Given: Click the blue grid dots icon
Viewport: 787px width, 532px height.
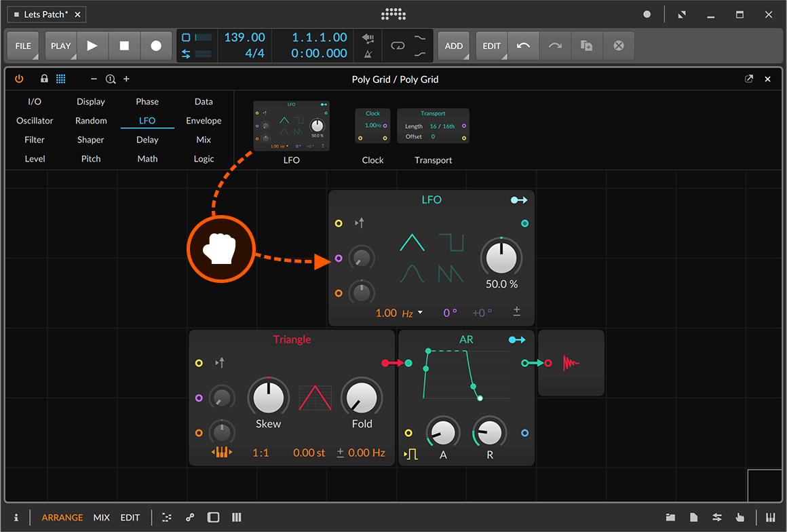Looking at the screenshot, I should tap(60, 79).
